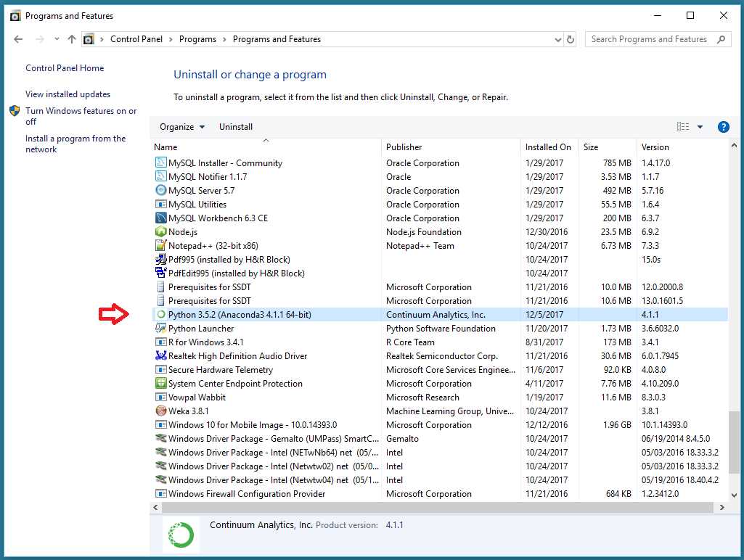Open help with the blue question mark
Screen dimensions: 744x560
(x=723, y=127)
